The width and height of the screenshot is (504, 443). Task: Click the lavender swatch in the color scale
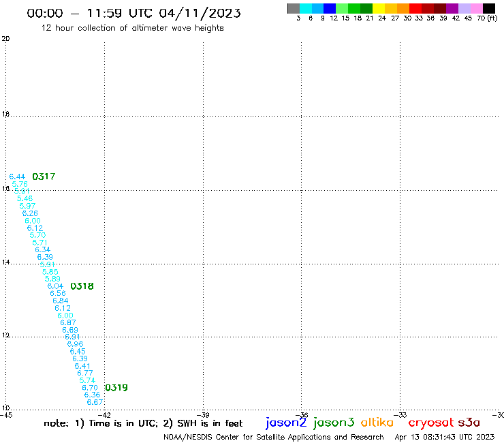(x=464, y=8)
